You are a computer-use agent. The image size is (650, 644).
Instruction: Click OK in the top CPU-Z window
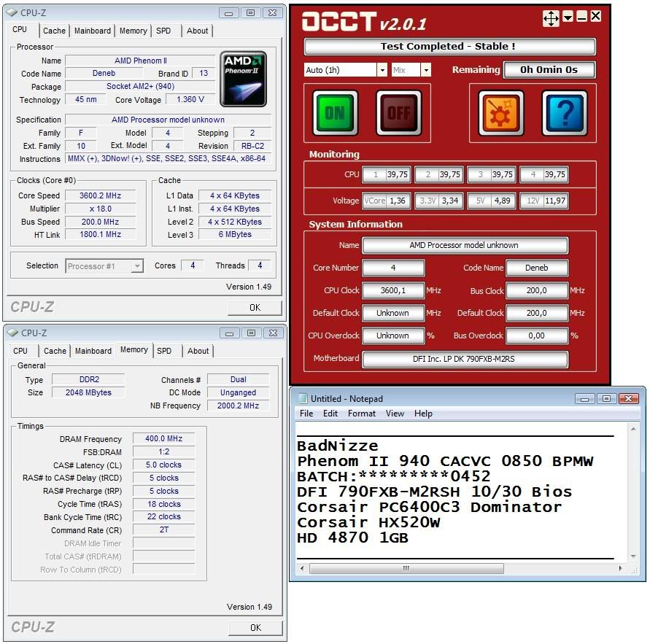coord(255,308)
